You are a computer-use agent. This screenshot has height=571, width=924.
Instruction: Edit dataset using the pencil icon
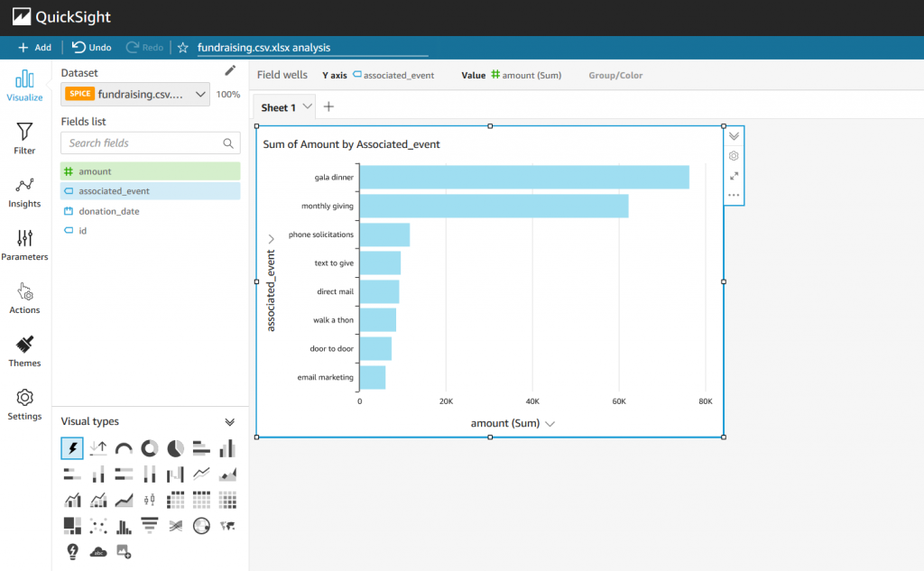tap(230, 71)
